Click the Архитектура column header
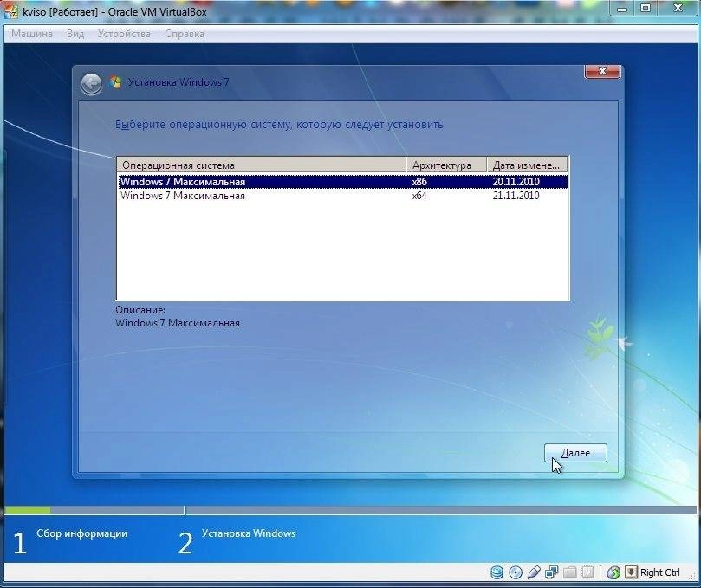The width and height of the screenshot is (701, 588). pyautogui.click(x=446, y=165)
